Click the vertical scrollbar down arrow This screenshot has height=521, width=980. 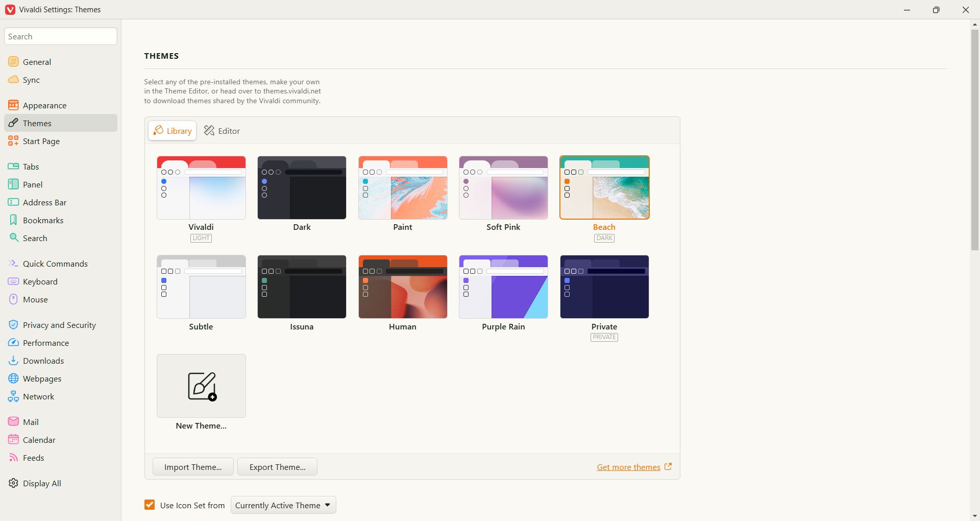coord(975,516)
